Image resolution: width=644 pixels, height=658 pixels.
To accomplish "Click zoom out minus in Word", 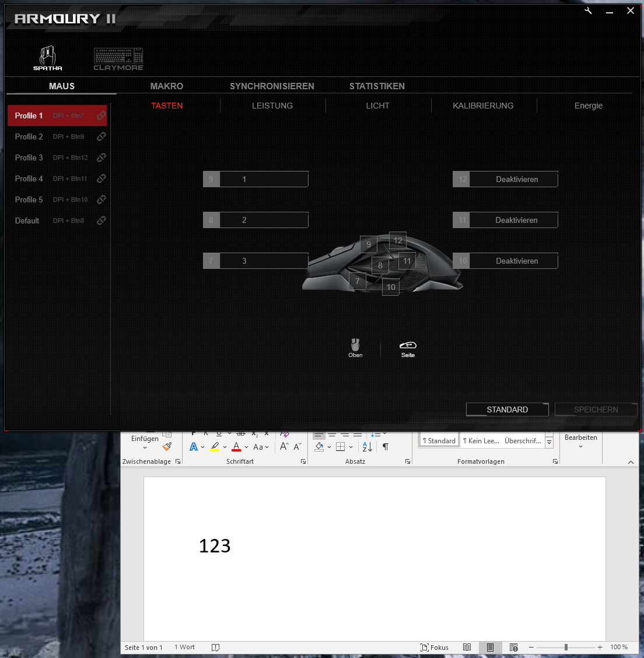I will pyautogui.click(x=531, y=647).
